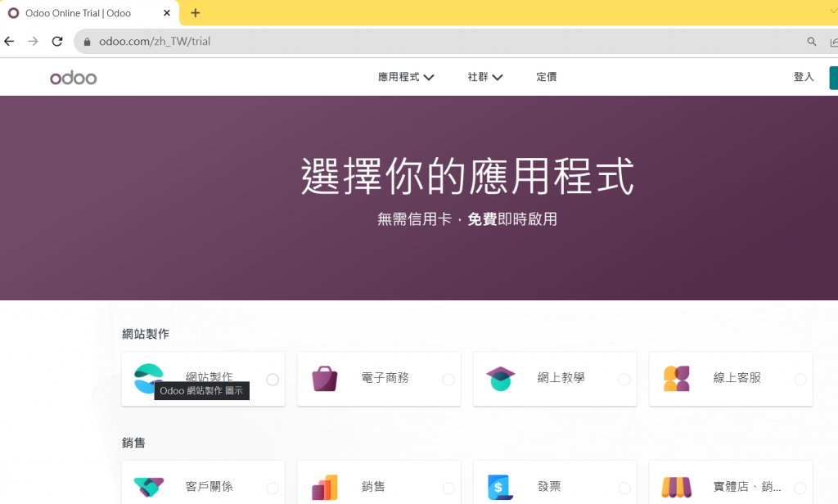
Task: Reload the page with refresh icon
Action: (57, 41)
